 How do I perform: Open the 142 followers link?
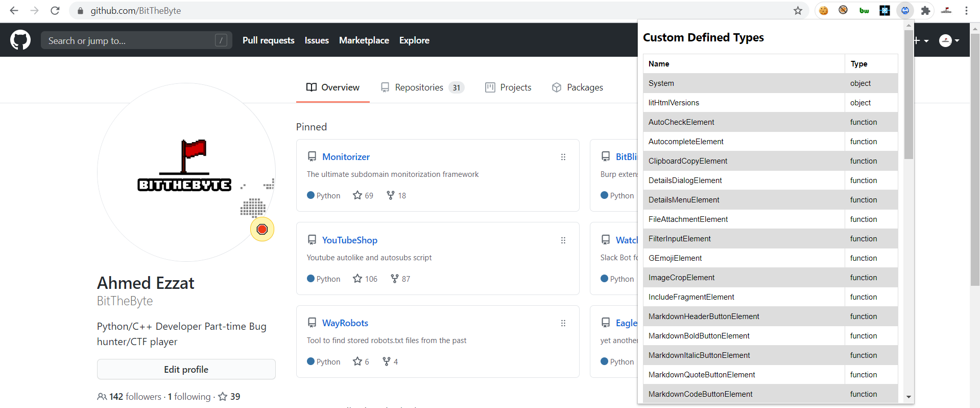coord(129,396)
